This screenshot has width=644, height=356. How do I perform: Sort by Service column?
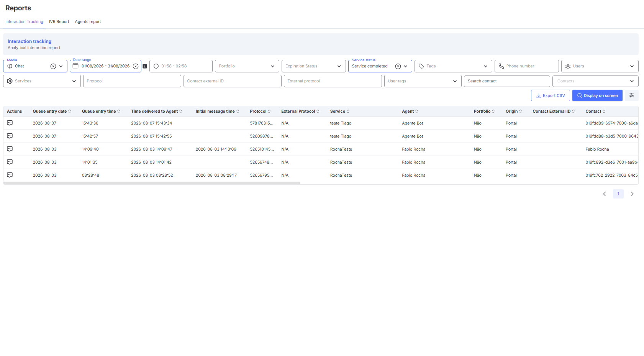click(x=348, y=112)
